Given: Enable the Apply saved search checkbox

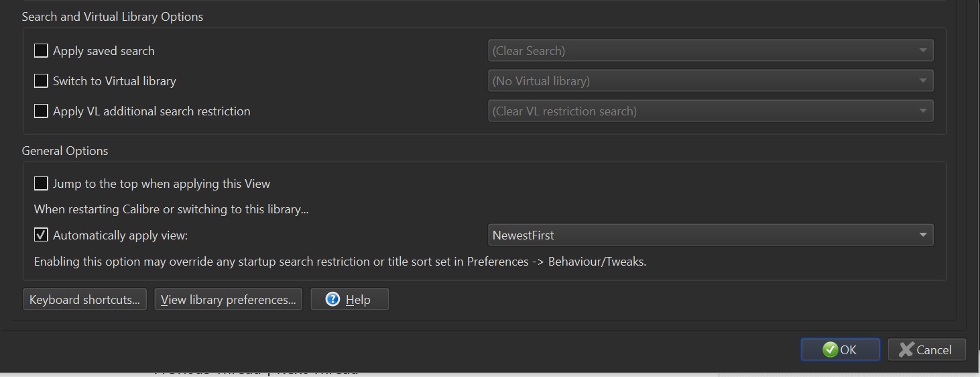Looking at the screenshot, I should point(42,51).
